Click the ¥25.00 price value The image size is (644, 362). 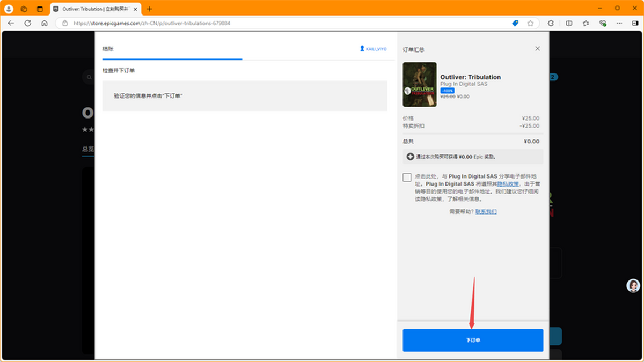point(531,118)
